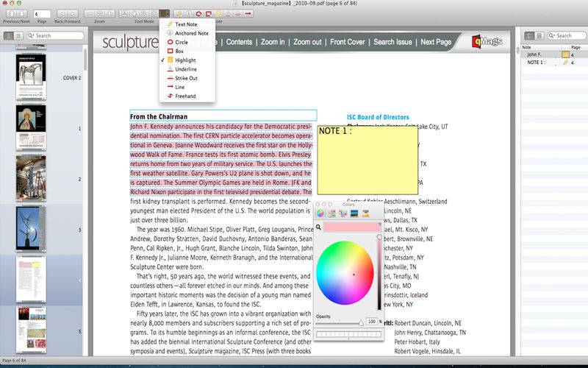Choose Freehand from the dropdown menu
The height and width of the screenshot is (368, 588).
click(187, 96)
